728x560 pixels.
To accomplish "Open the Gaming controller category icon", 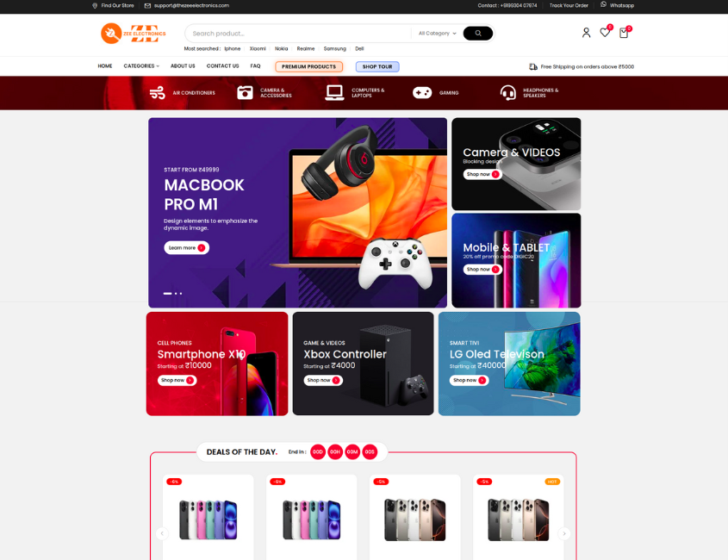I will point(422,93).
